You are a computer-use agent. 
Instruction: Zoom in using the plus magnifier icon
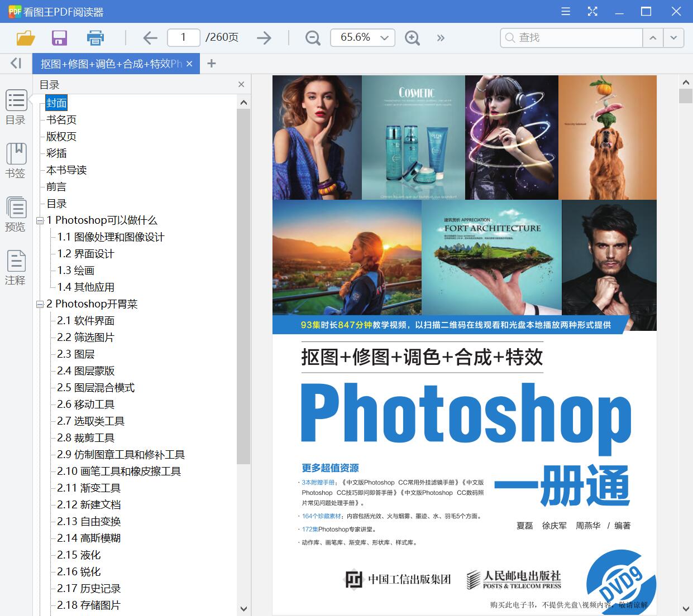(412, 38)
